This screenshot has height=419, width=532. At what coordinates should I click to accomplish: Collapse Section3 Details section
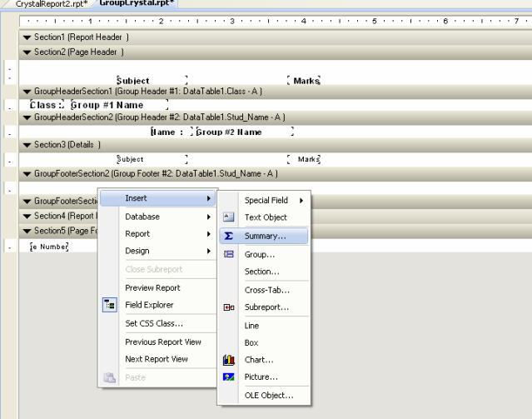click(27, 144)
